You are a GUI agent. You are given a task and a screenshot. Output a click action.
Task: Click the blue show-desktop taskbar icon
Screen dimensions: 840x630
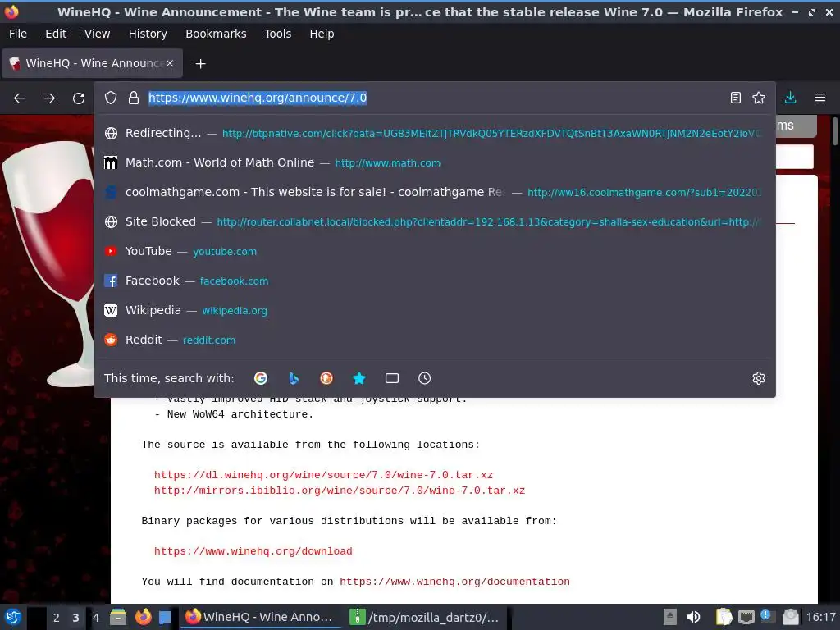click(x=165, y=617)
